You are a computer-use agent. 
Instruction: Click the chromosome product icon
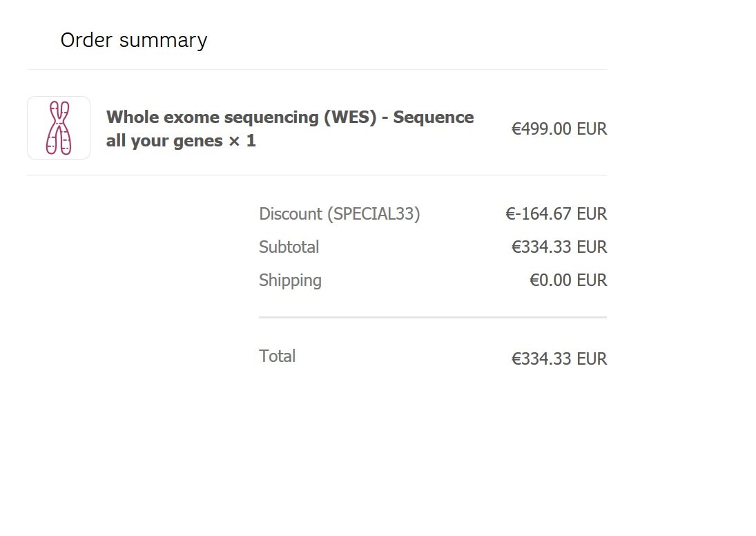click(59, 128)
